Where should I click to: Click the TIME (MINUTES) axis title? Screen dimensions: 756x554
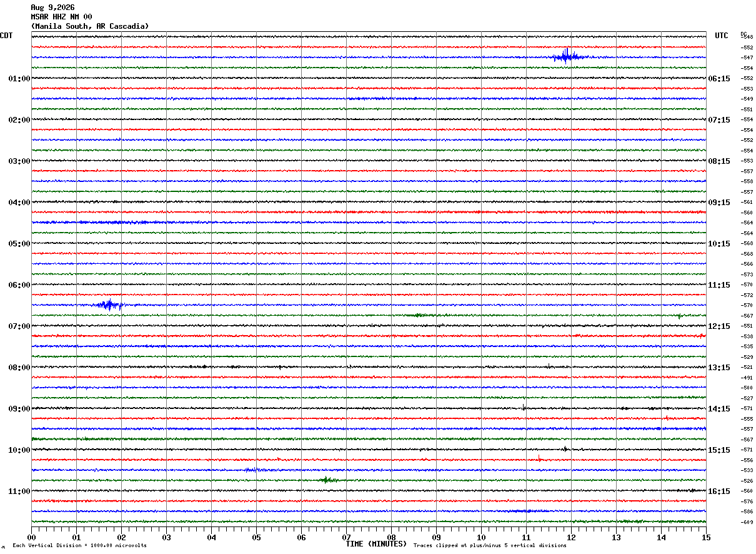(x=376, y=544)
